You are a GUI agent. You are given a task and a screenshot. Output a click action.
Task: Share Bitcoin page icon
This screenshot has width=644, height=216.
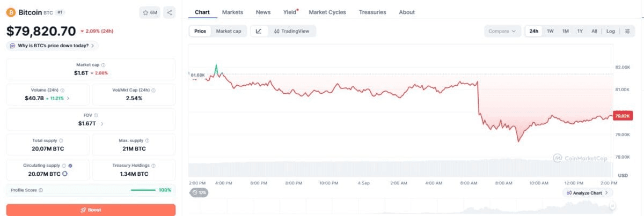169,12
